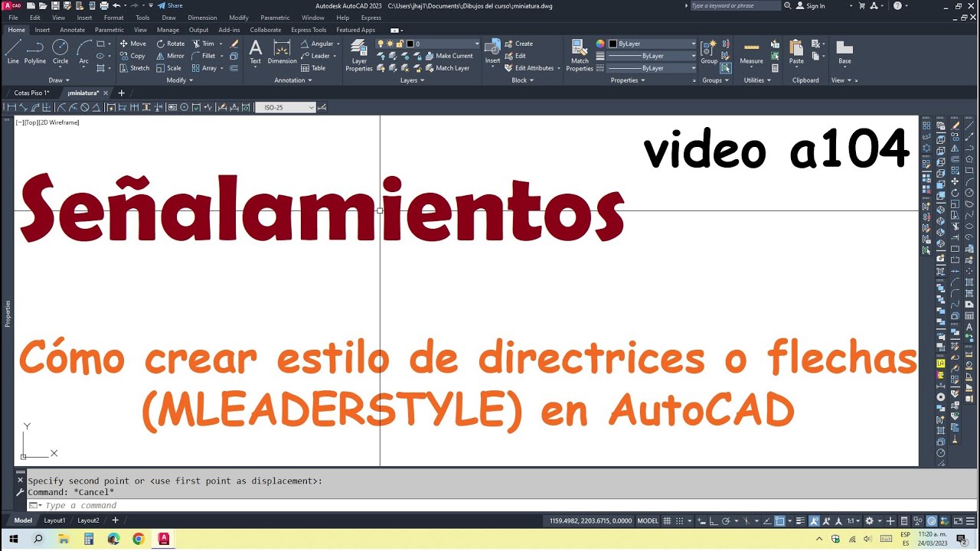Switch to the Cotas Piso 1 drawing tab
This screenshot has width=980, height=551.
(x=31, y=93)
